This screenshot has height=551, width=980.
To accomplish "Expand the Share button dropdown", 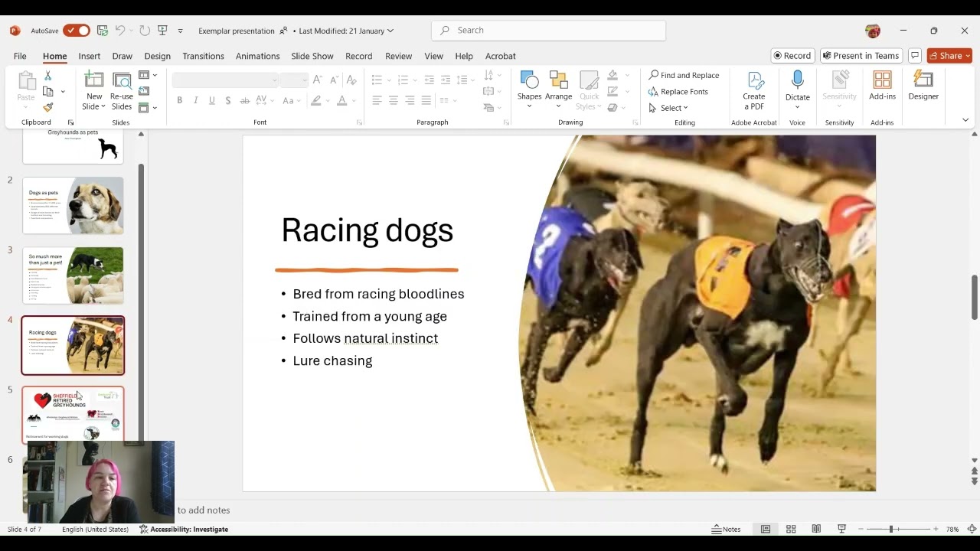I will (969, 56).
